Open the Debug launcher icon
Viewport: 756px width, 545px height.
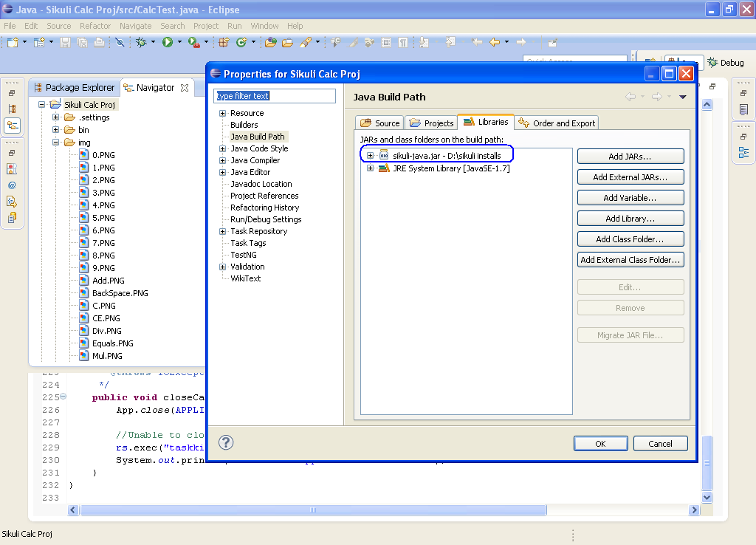(x=141, y=42)
